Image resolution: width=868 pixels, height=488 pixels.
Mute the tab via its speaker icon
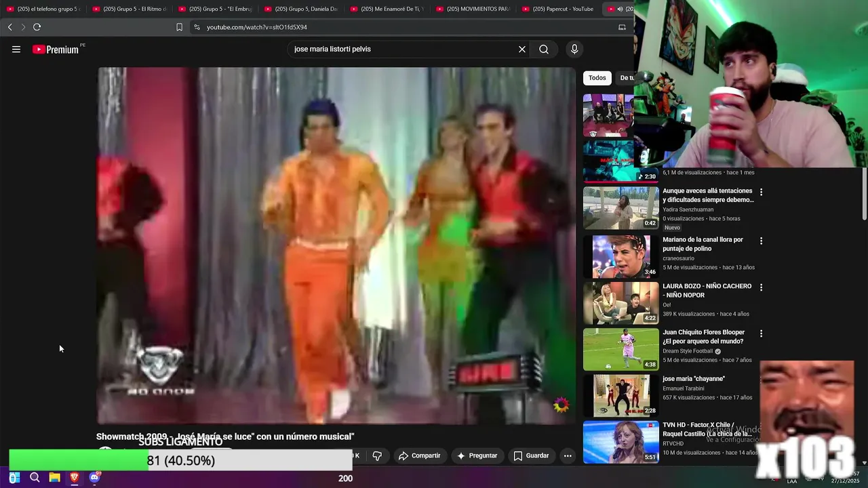point(620,9)
